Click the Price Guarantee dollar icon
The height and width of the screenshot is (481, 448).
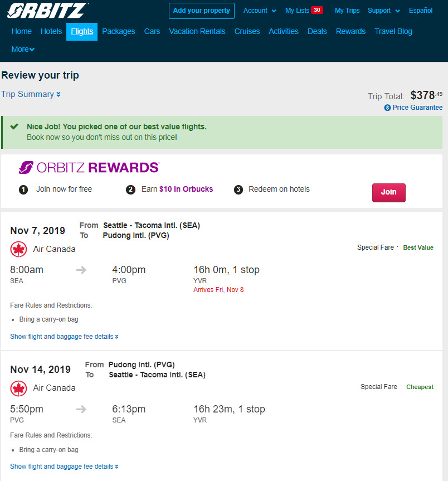point(387,108)
